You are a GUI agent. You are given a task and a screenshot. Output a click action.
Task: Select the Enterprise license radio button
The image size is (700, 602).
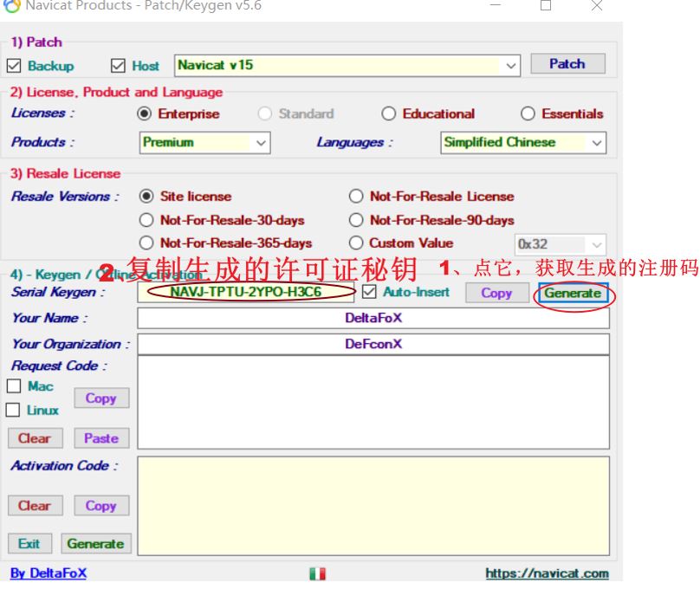(x=144, y=113)
